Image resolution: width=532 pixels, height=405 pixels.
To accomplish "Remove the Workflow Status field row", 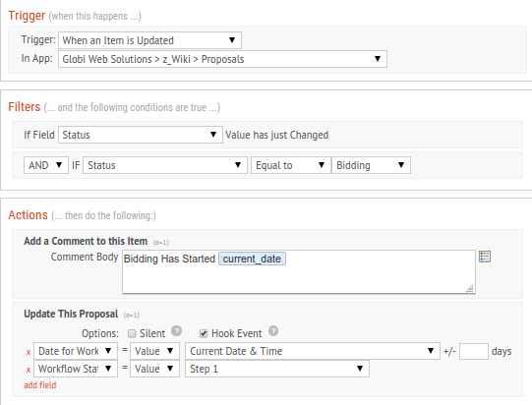I will pos(29,370).
